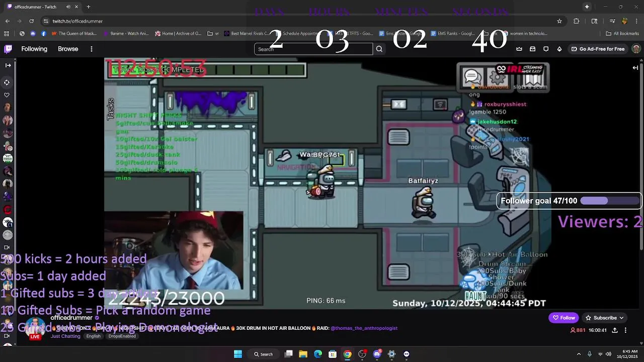Image resolution: width=644 pixels, height=362 pixels.
Task: Open the Browse tab on Twitch
Action: point(68,49)
